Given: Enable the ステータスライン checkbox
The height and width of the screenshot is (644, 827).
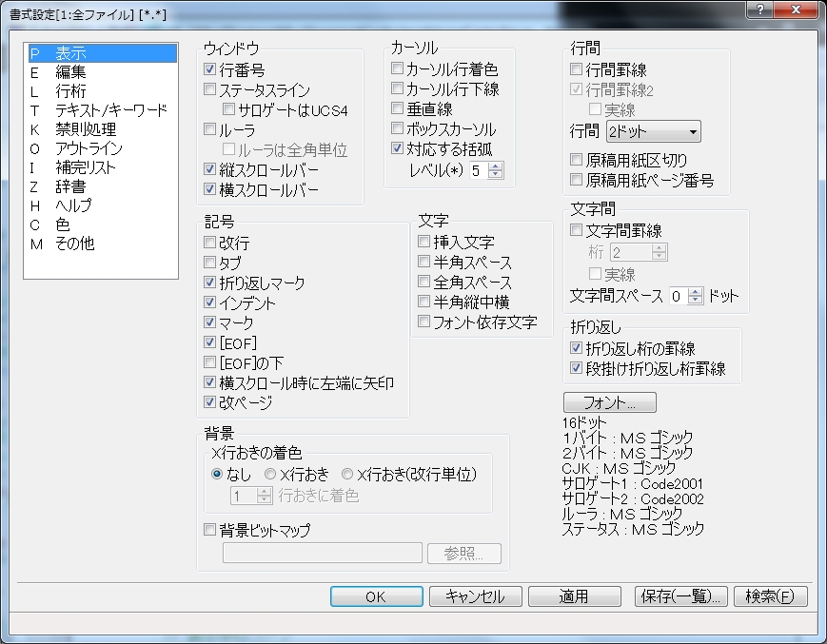Looking at the screenshot, I should pyautogui.click(x=210, y=90).
